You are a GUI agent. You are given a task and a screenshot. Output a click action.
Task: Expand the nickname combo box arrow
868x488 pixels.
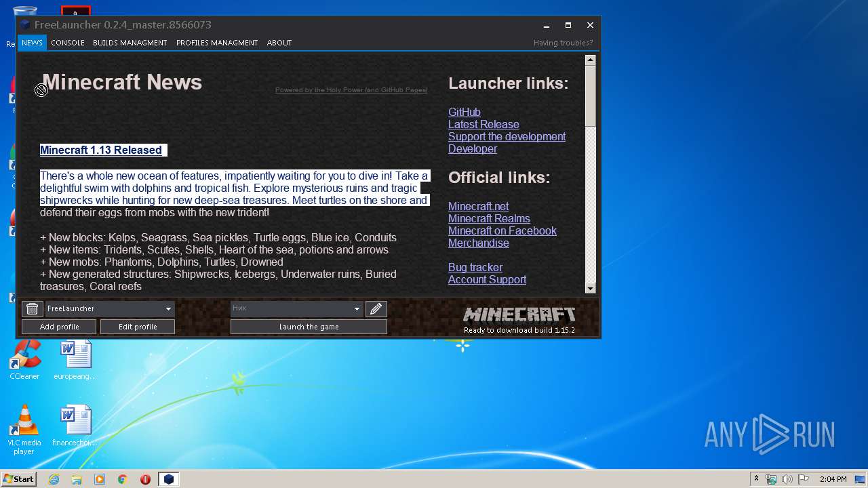(x=357, y=309)
